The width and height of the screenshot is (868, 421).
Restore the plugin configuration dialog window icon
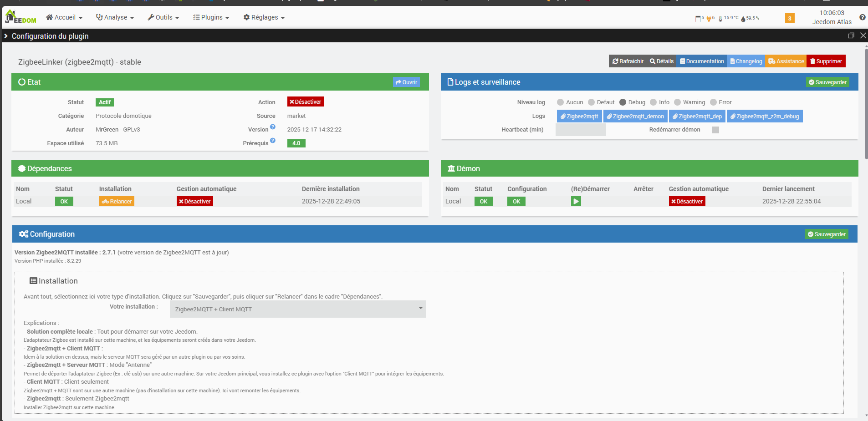point(851,36)
